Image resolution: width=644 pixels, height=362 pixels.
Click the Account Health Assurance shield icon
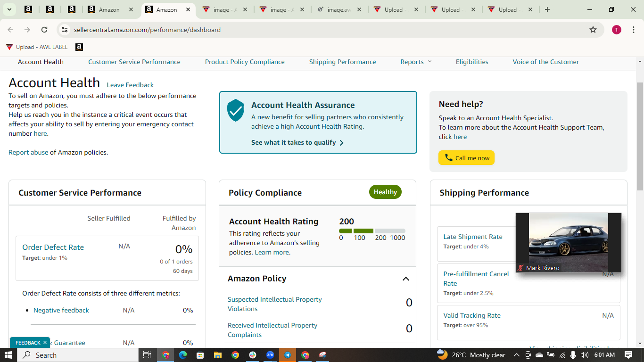click(x=236, y=110)
